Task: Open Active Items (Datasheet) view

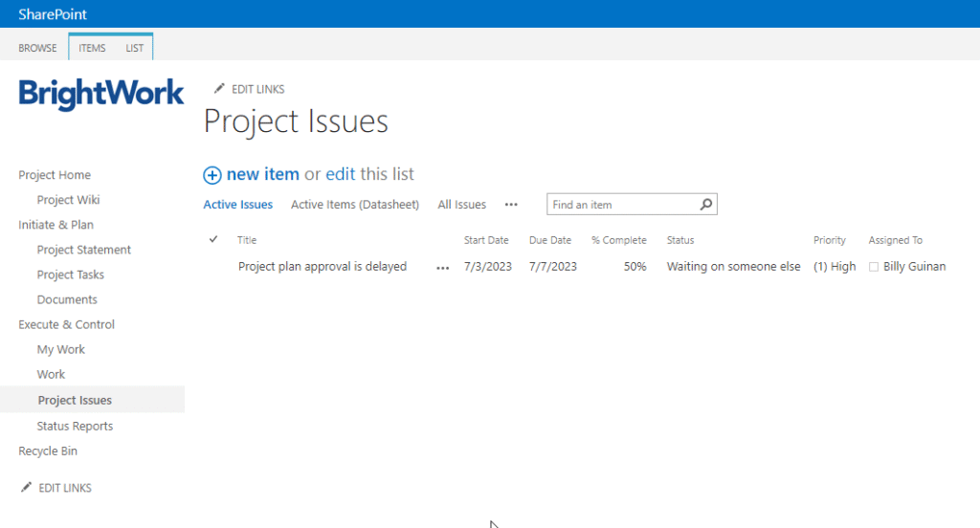Action: [354, 205]
